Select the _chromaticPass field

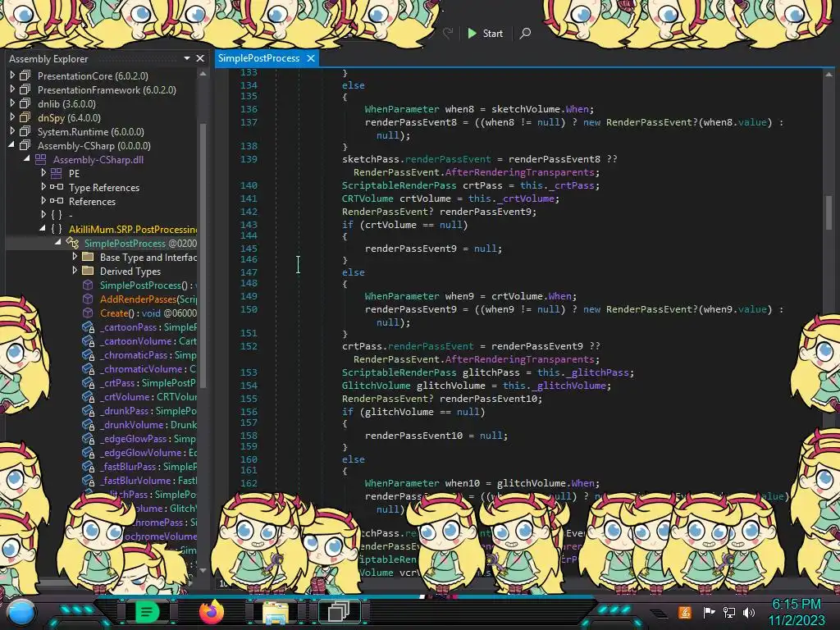148,354
